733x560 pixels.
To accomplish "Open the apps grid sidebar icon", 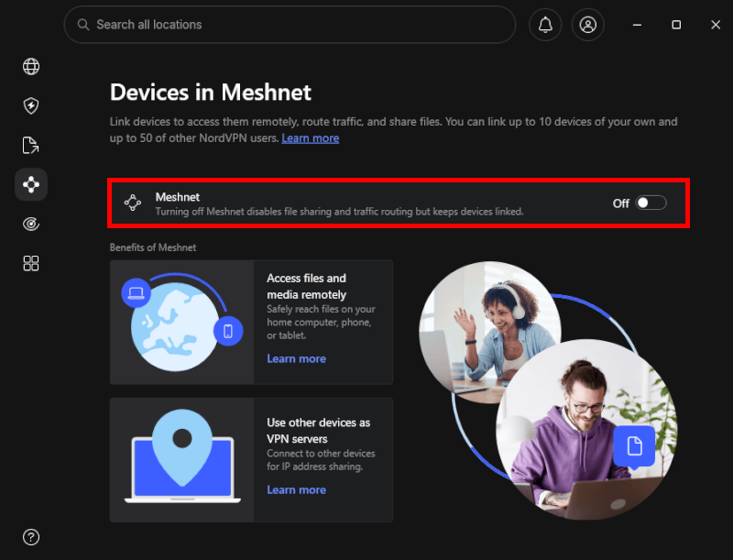I will (x=31, y=263).
